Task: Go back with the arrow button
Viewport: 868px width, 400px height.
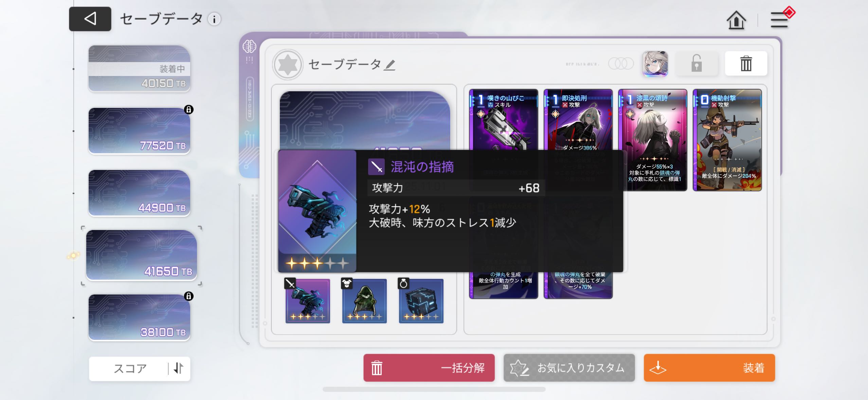Action: pyautogui.click(x=90, y=19)
